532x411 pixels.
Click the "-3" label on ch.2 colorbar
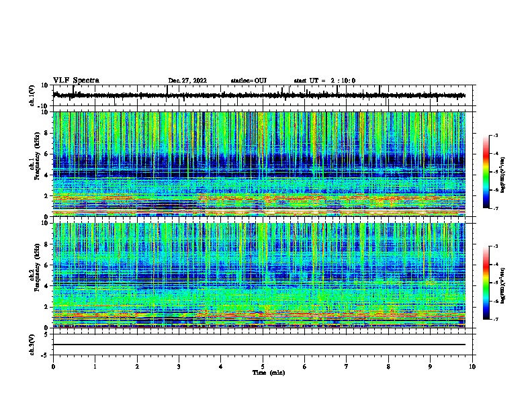[x=496, y=246]
